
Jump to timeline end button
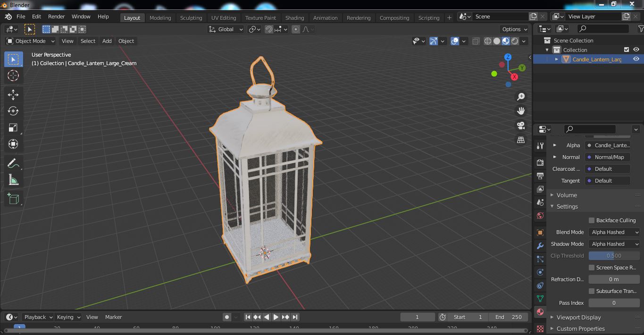click(295, 317)
